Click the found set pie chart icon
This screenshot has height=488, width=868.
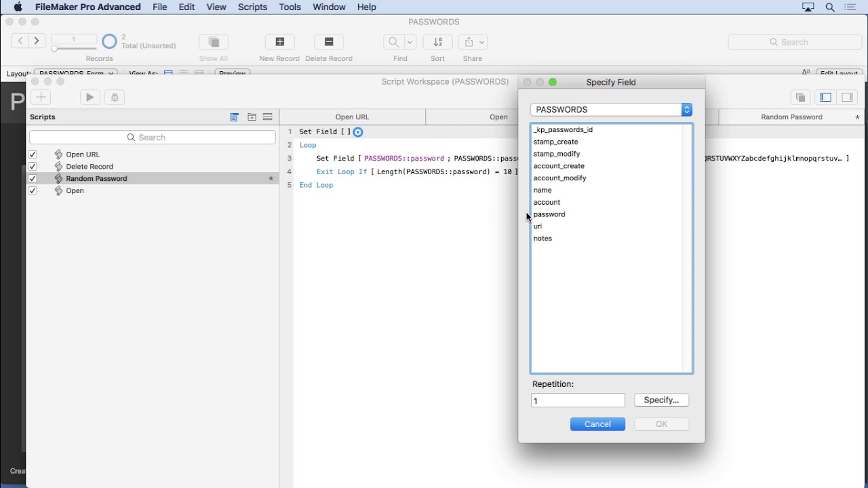(109, 42)
